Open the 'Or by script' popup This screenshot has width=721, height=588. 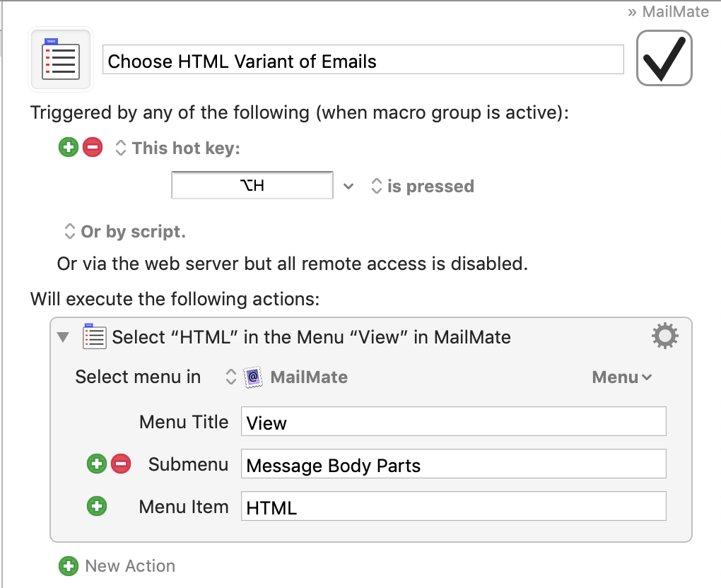coord(124,231)
